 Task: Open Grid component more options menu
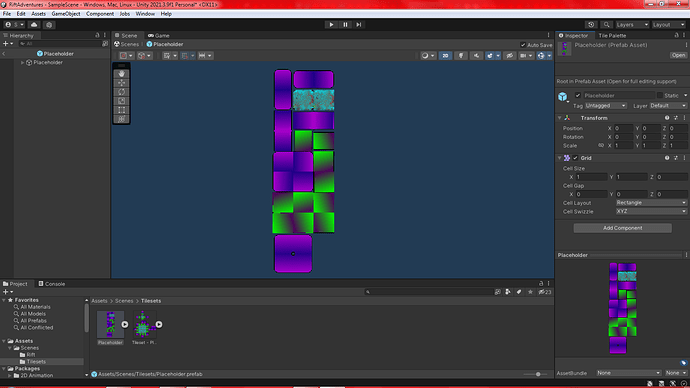(684, 158)
